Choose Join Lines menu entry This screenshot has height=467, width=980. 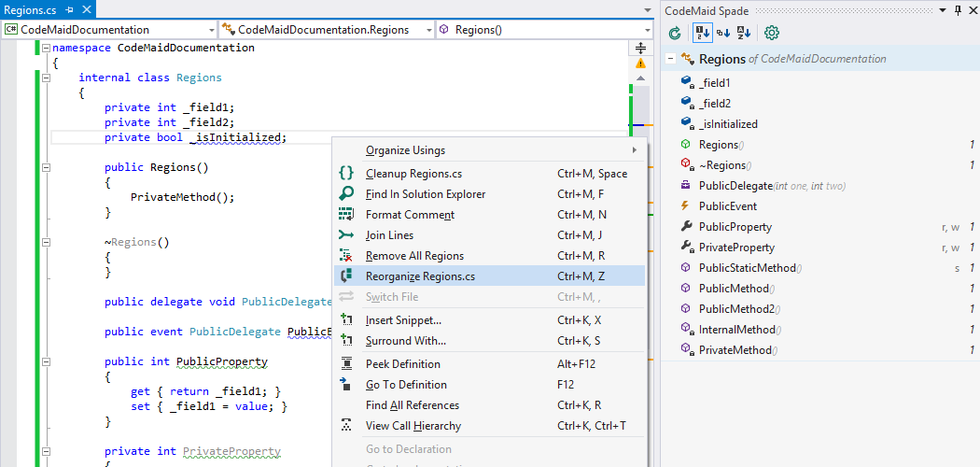(489, 235)
